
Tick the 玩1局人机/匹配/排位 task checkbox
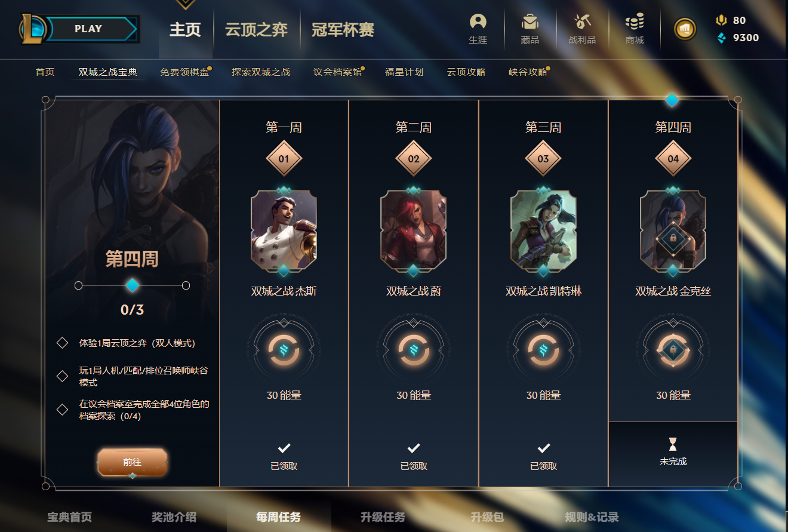pyautogui.click(x=62, y=376)
